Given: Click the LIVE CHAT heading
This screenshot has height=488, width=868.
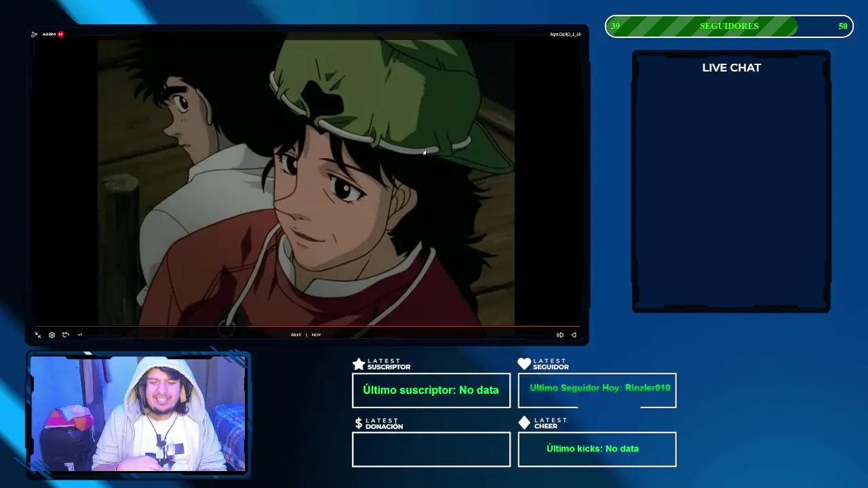Looking at the screenshot, I should coord(732,68).
